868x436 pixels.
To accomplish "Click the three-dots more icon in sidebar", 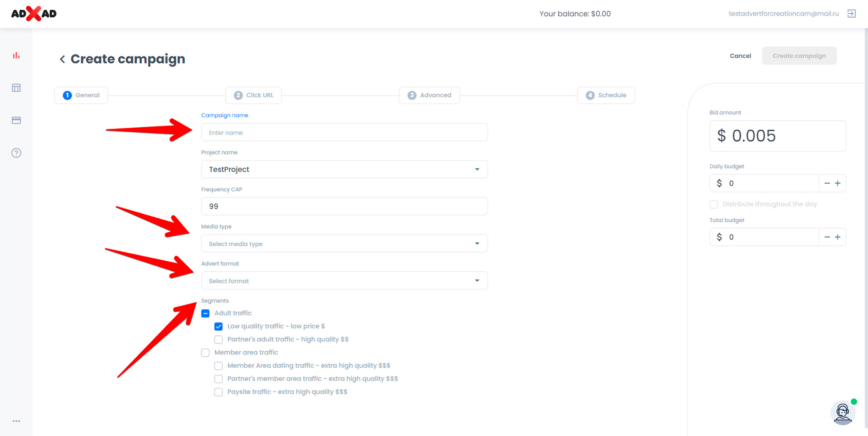I will 16,421.
